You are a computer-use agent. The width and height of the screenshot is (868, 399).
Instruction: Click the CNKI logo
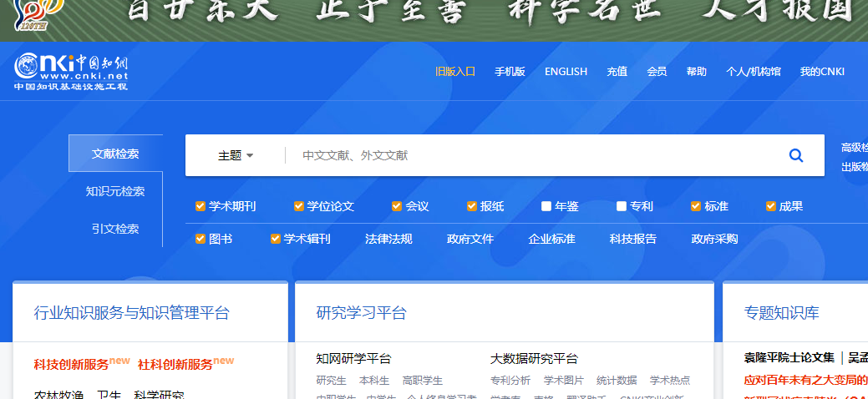[71, 72]
